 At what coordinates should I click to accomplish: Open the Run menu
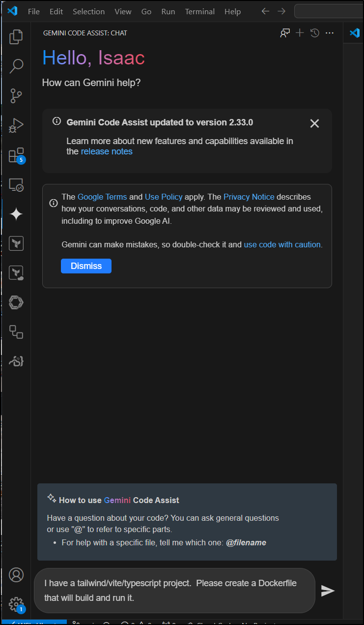168,11
